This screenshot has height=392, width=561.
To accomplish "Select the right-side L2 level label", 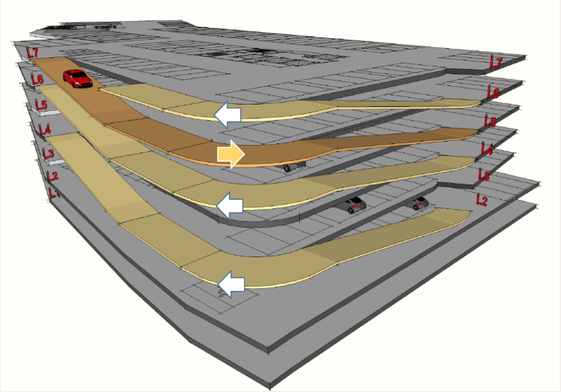I will (481, 200).
